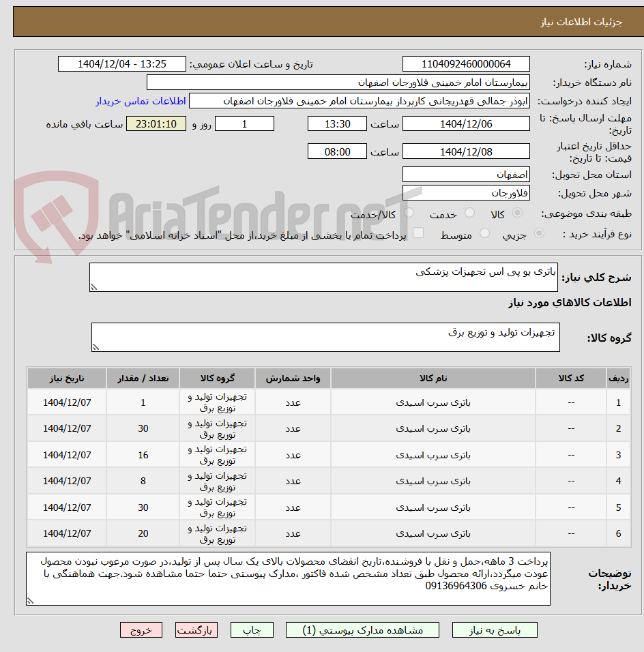644x652 pixels.
Task: Click need date in row 5
Action: tap(67, 507)
